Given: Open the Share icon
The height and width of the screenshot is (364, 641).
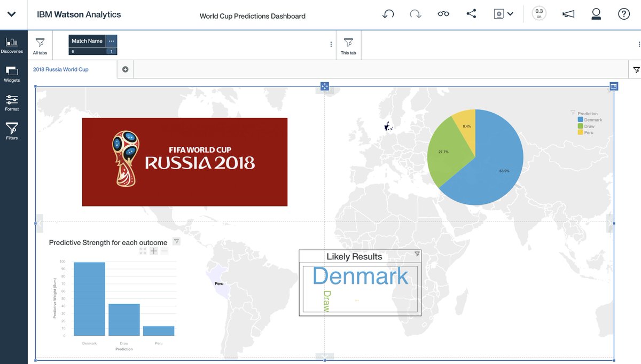Looking at the screenshot, I should (x=471, y=14).
